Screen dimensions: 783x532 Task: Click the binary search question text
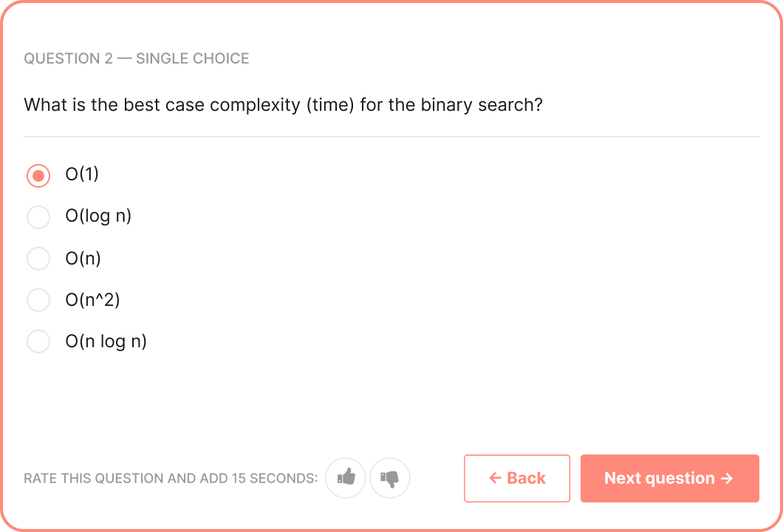[283, 105]
